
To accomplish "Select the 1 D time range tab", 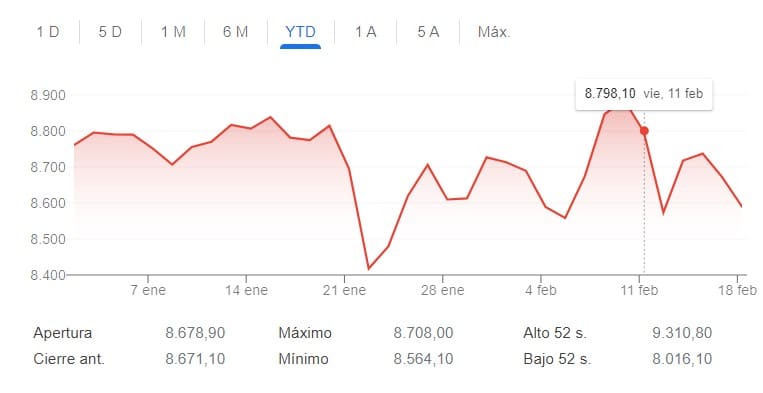I will [48, 32].
